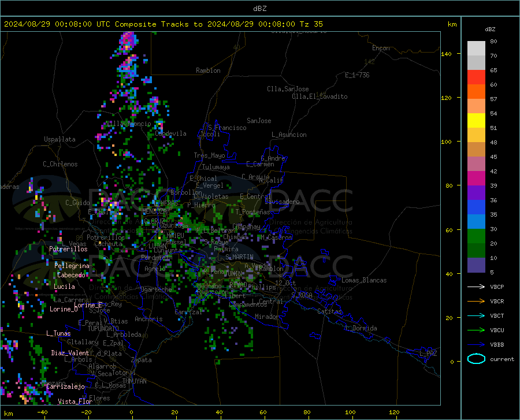Select the white 80 dBZ color swatch
The image size is (520, 420).
(476, 48)
